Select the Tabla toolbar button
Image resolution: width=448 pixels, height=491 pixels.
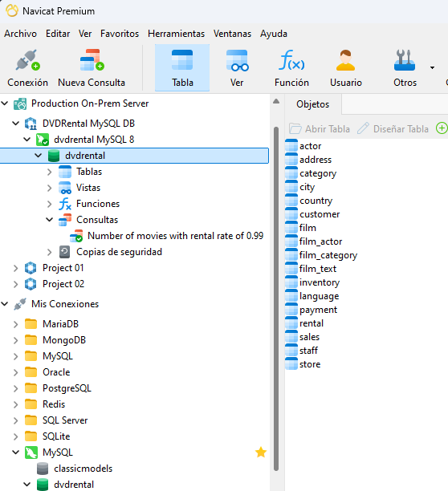point(182,67)
